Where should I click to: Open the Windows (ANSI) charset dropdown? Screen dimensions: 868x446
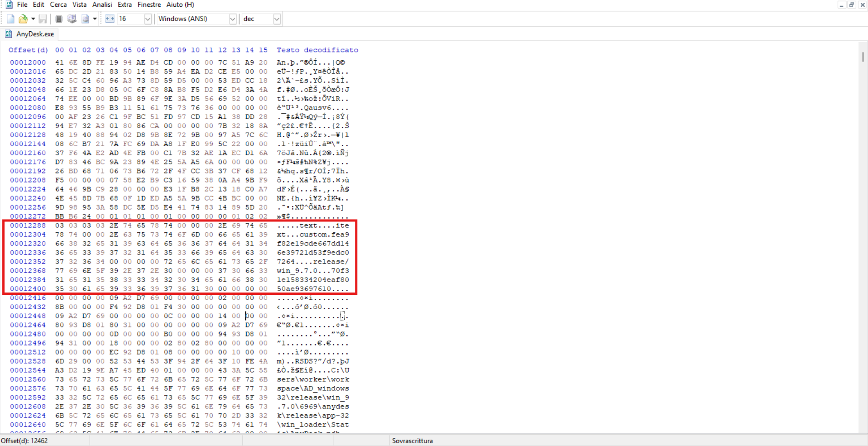(x=232, y=19)
